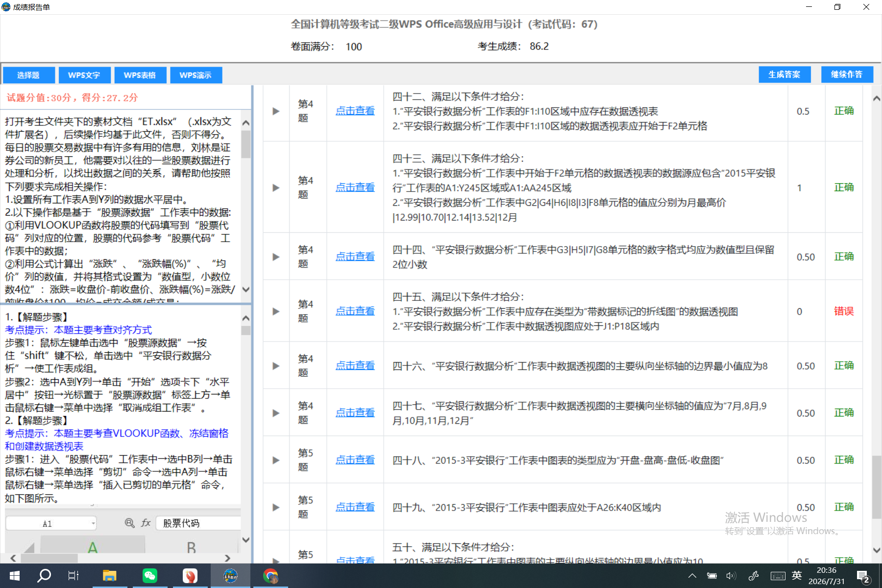Click the 生成答案 button
The image size is (882, 588).
784,74
